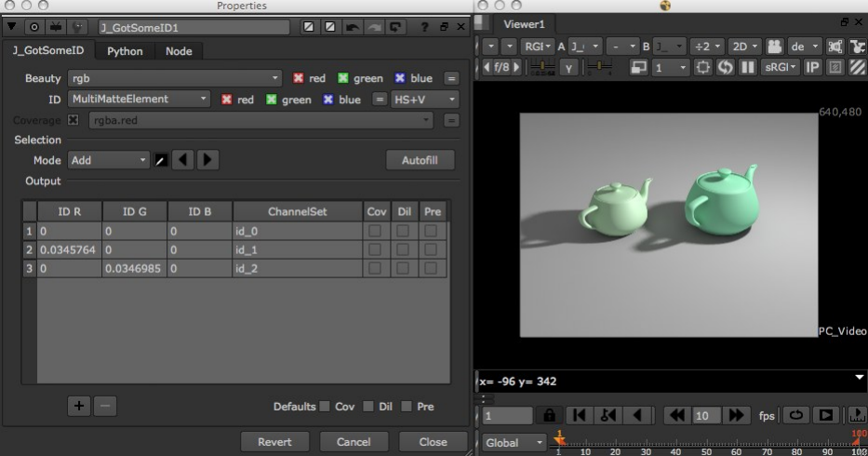The height and width of the screenshot is (456, 868).
Task: Click the plus icon to add ID row
Action: pos(78,406)
